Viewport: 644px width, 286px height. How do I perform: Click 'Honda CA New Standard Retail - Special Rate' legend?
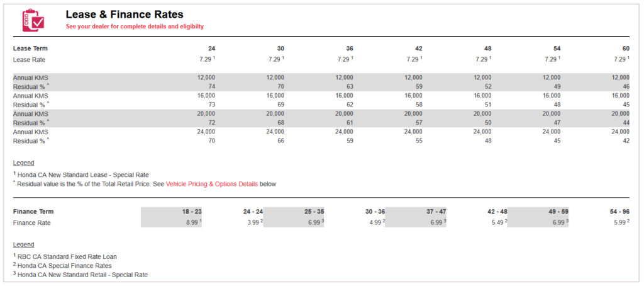pos(80,275)
